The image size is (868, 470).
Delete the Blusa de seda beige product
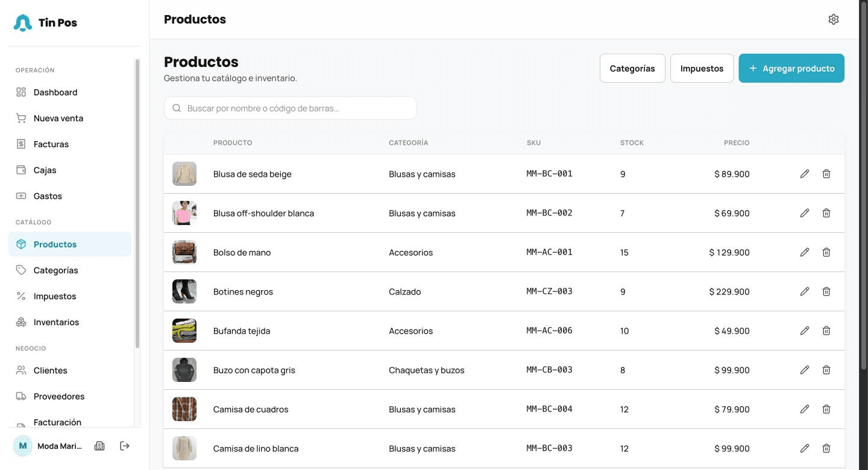click(x=826, y=174)
